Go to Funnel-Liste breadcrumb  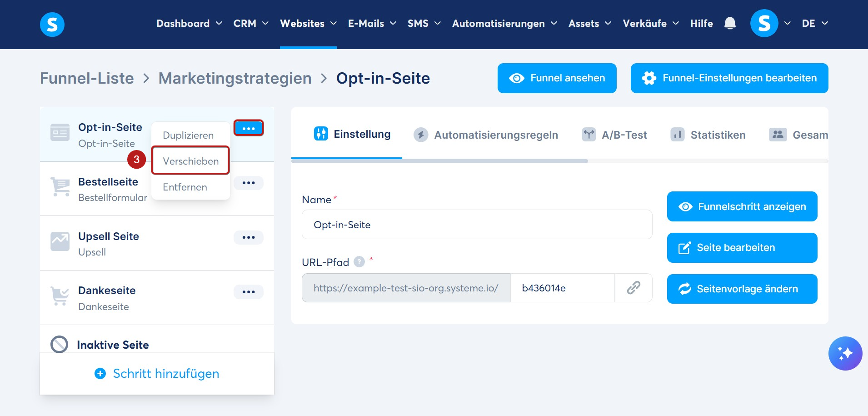click(x=87, y=78)
